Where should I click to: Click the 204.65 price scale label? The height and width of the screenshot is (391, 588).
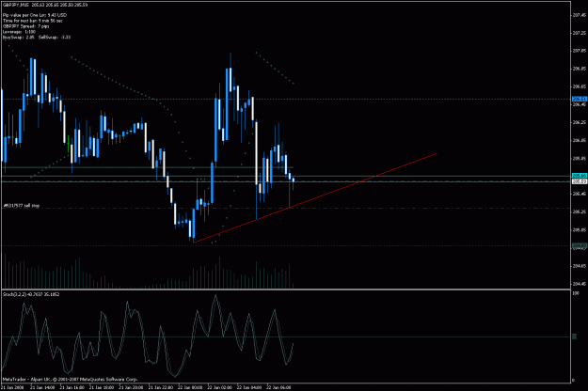pyautogui.click(x=580, y=266)
